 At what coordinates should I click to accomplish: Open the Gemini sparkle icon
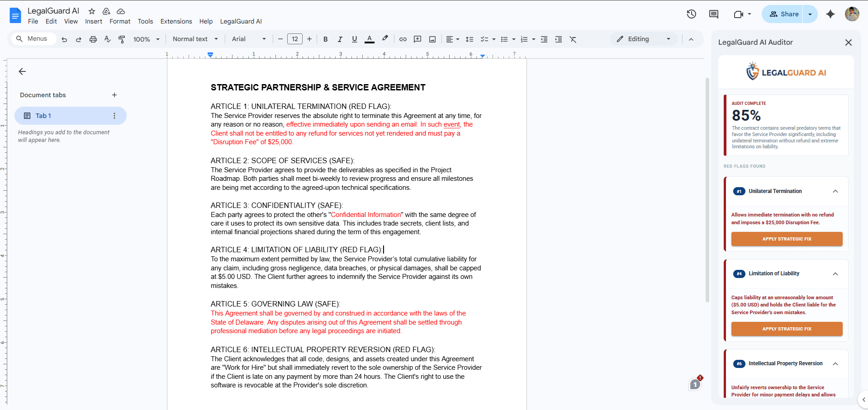(830, 14)
